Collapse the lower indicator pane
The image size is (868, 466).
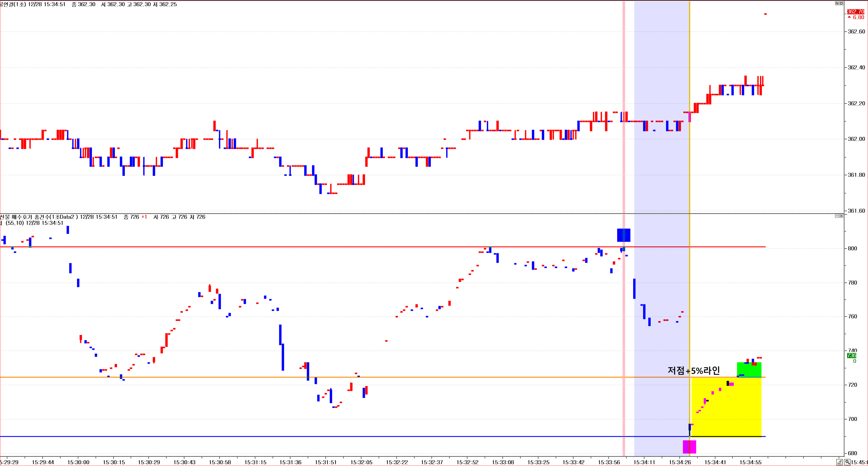(x=837, y=216)
